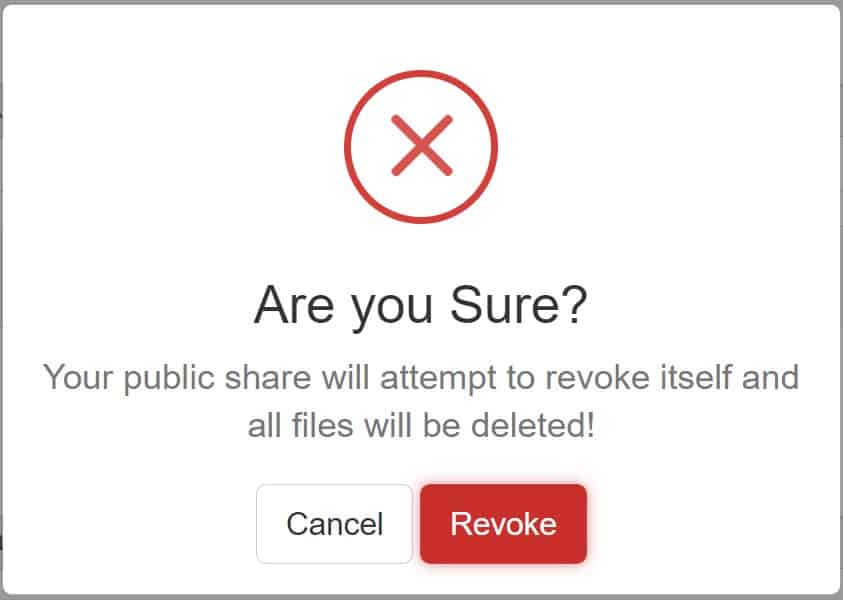Click the gray backdrop outside the dialog
Screen dimensions: 843x600
(422, 597)
